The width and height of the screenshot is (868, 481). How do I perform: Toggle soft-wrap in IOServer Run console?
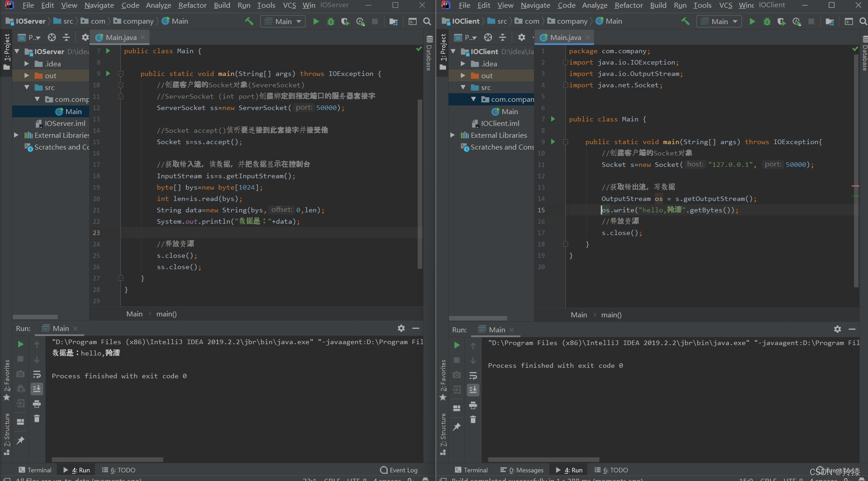click(x=37, y=374)
